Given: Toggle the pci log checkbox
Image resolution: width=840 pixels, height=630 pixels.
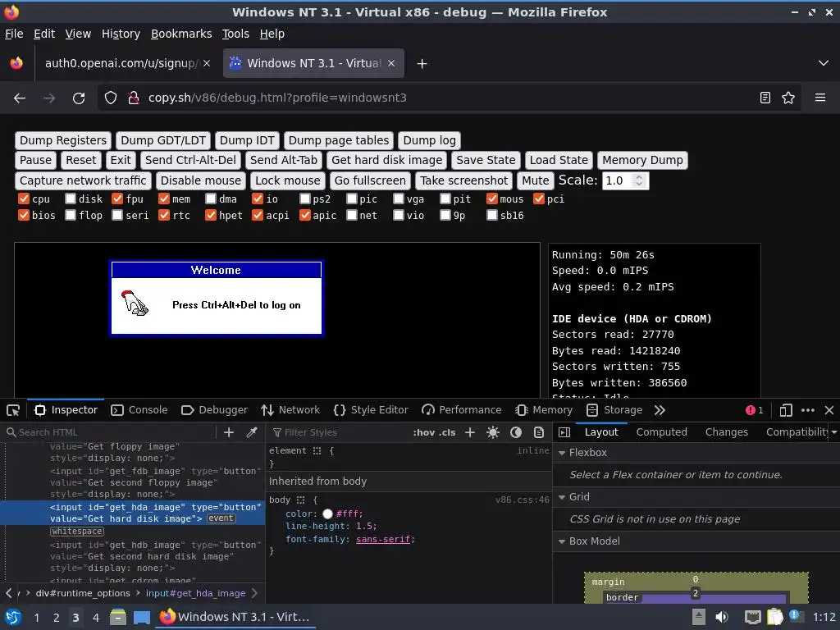Looking at the screenshot, I should [538, 199].
